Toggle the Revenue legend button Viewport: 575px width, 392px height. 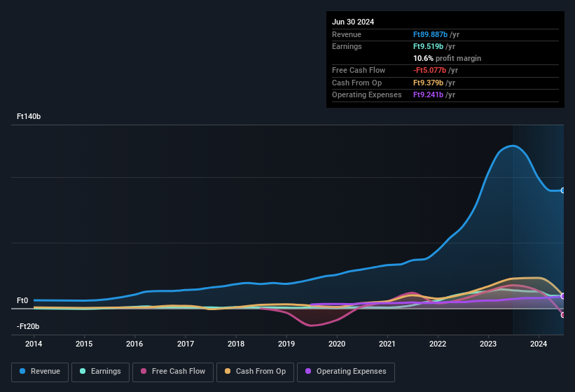[40, 372]
